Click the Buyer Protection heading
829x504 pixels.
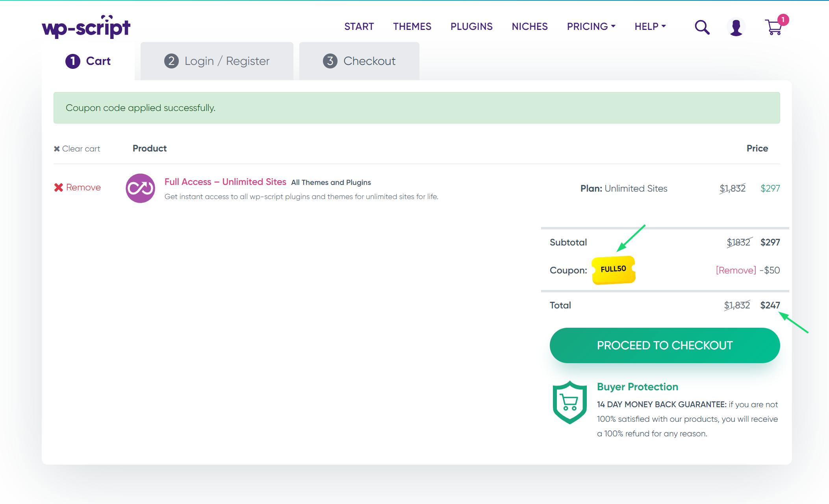coord(638,387)
